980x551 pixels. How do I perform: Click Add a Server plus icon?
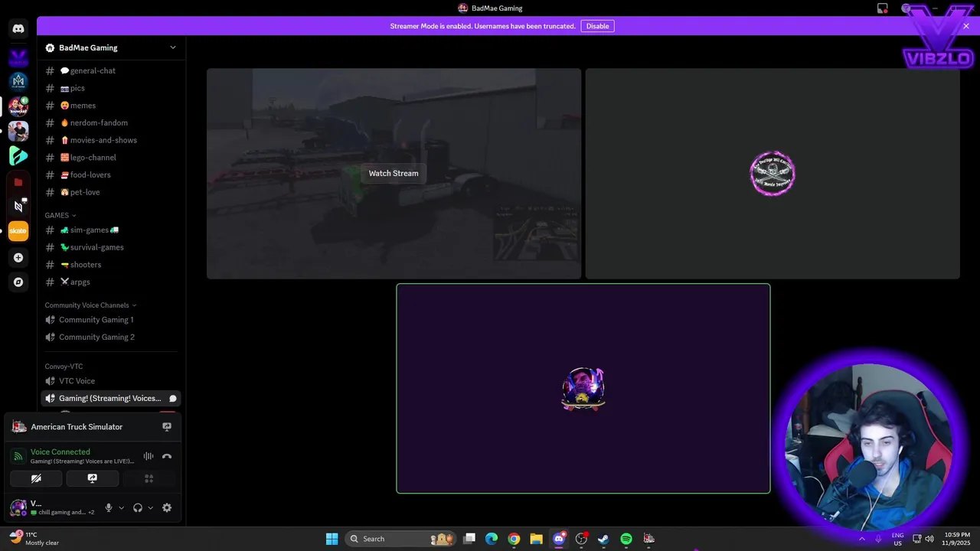(18, 258)
